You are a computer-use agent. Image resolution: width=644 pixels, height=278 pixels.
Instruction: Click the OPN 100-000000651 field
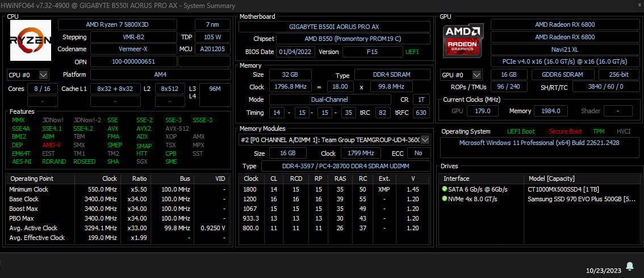point(133,61)
